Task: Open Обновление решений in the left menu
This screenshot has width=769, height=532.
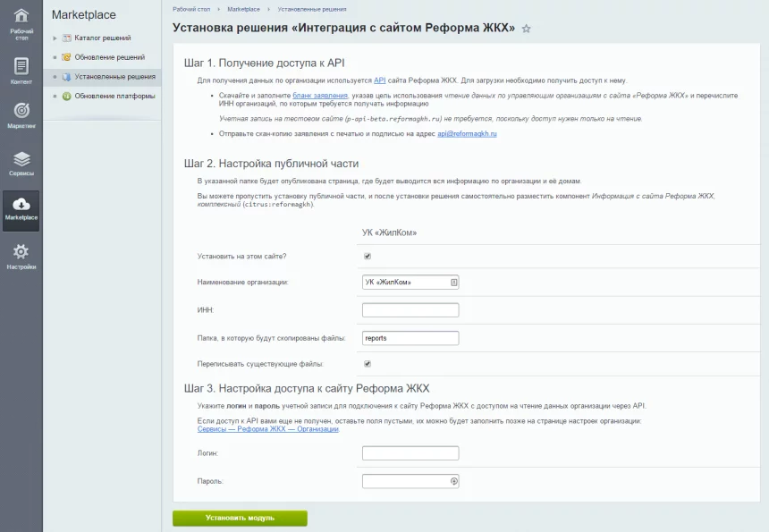Action: [109, 57]
